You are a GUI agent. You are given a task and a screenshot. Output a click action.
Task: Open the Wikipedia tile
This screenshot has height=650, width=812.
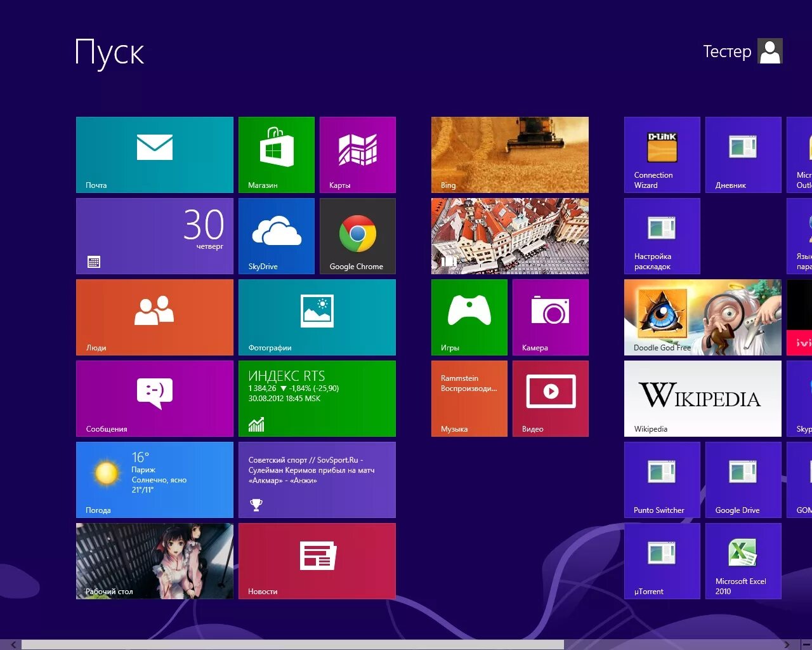tap(703, 399)
